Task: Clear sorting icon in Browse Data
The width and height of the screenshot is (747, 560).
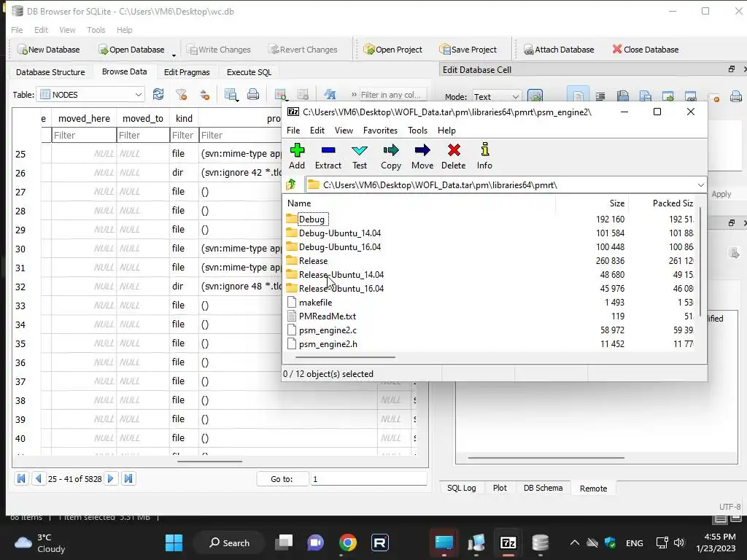Action: point(204,94)
